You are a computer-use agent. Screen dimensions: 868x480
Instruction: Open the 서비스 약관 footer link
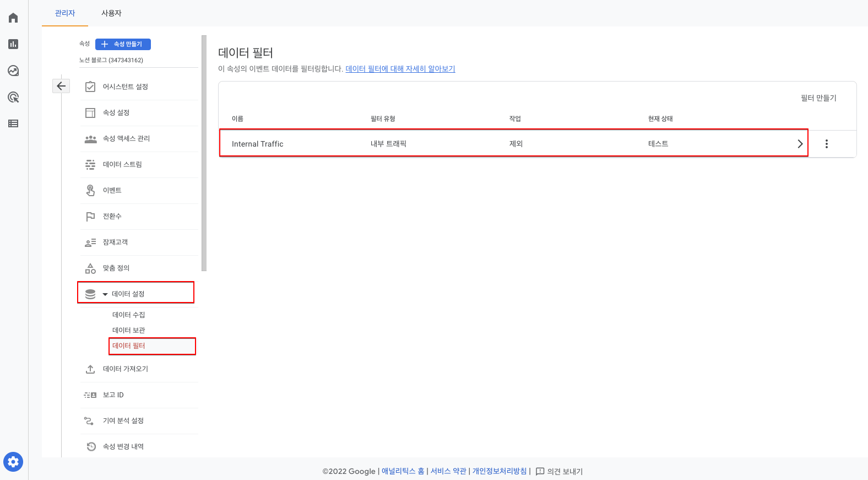point(448,471)
